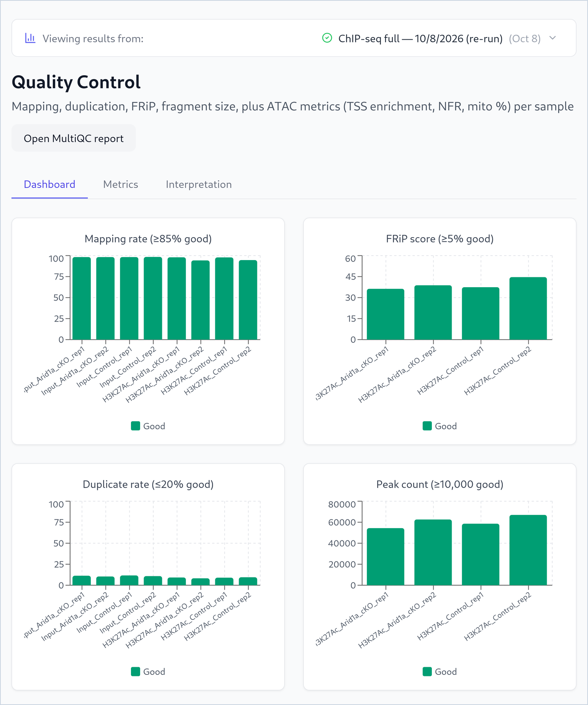Image resolution: width=588 pixels, height=705 pixels.
Task: Click Input_Control_rep1 bar in Mapping rate chart
Action: pos(129,298)
